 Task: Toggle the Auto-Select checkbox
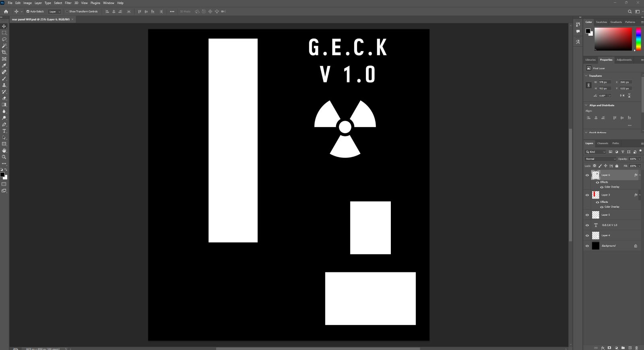tap(28, 11)
